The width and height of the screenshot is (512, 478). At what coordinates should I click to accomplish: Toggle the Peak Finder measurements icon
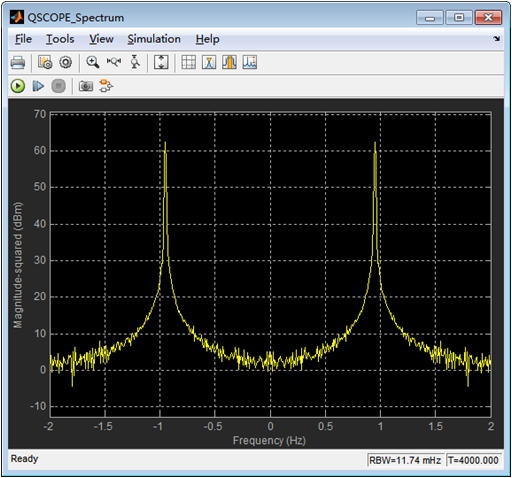point(209,62)
